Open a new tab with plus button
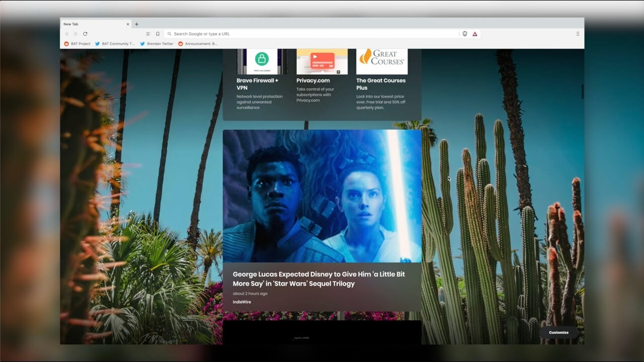The width and height of the screenshot is (644, 362). [136, 24]
